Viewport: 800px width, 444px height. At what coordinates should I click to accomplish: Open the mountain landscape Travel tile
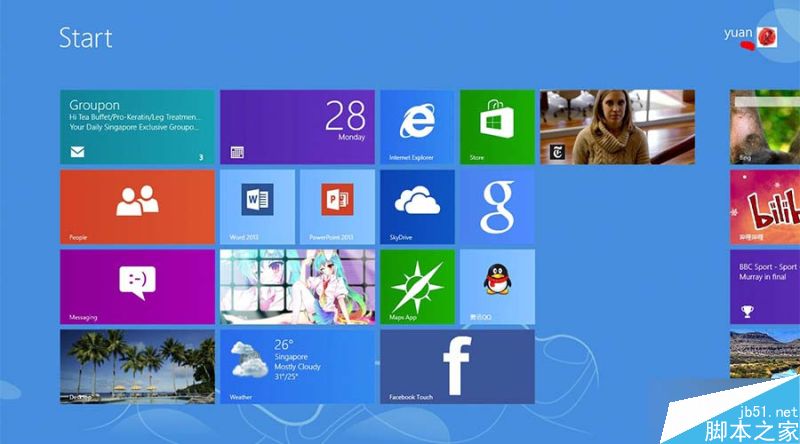click(x=765, y=354)
